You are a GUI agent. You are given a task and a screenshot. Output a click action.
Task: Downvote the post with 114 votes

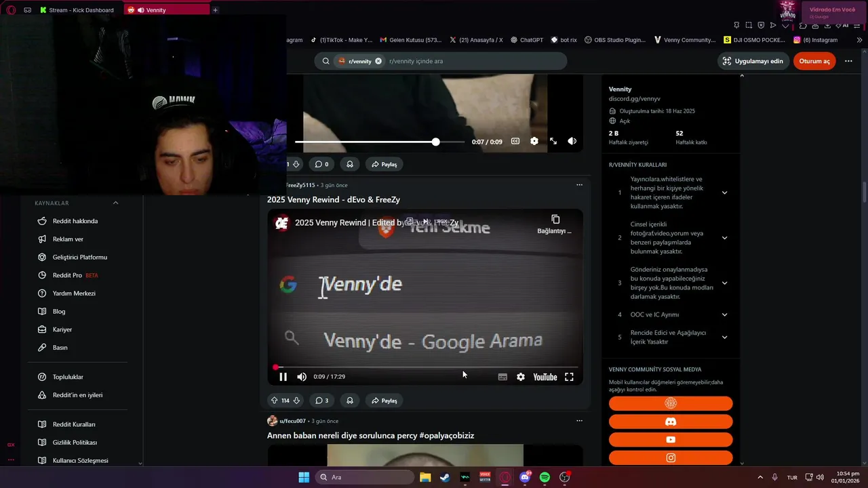(296, 401)
